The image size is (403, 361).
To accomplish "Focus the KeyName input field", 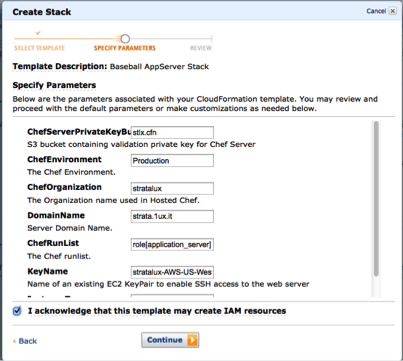I will click(172, 272).
